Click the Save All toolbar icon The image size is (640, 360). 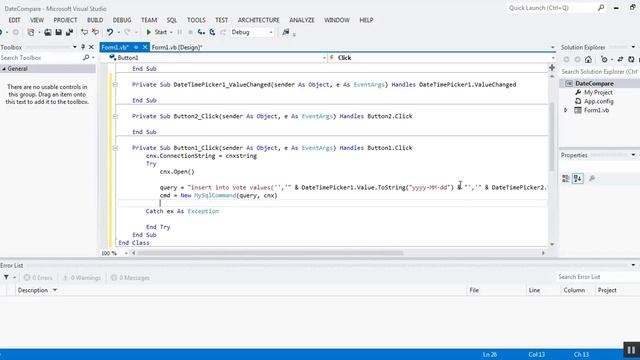(69, 32)
